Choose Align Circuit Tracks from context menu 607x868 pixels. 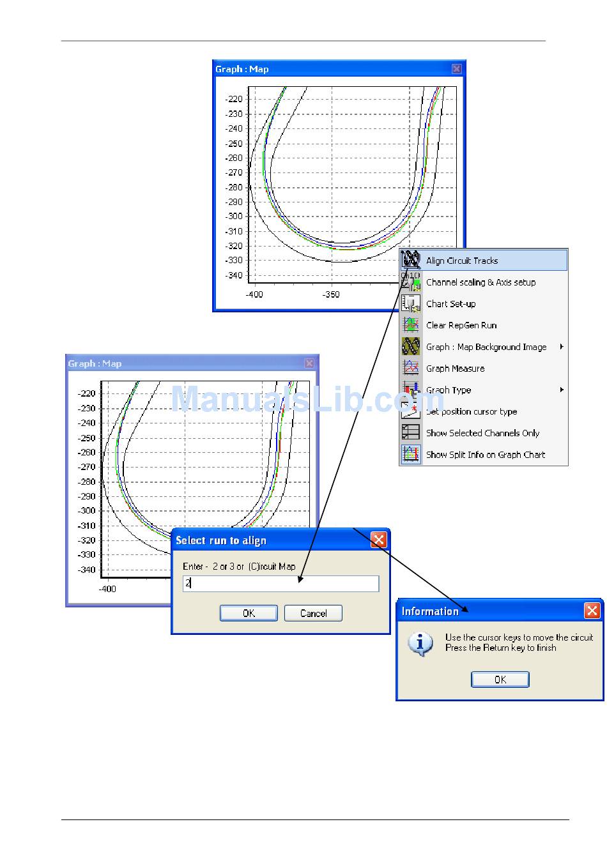point(484,261)
